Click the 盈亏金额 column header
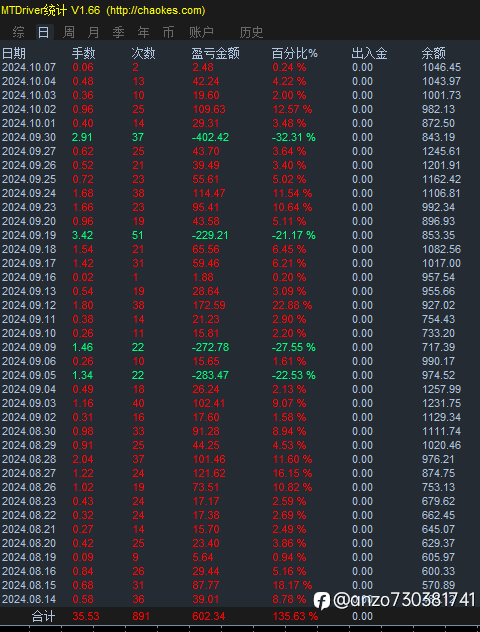 coord(216,53)
